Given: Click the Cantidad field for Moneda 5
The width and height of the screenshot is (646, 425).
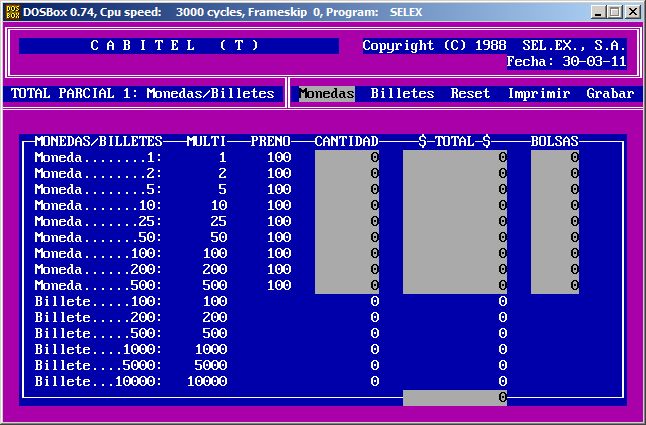Looking at the screenshot, I should pyautogui.click(x=347, y=190).
